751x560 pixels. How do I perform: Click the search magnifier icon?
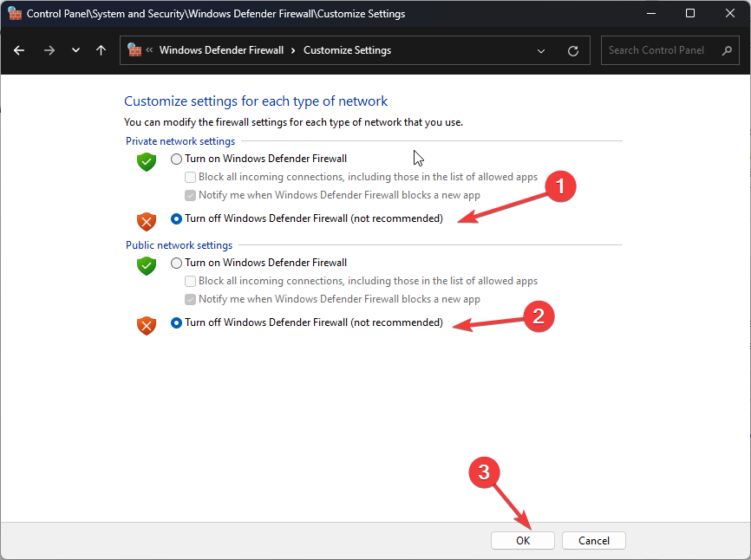727,50
